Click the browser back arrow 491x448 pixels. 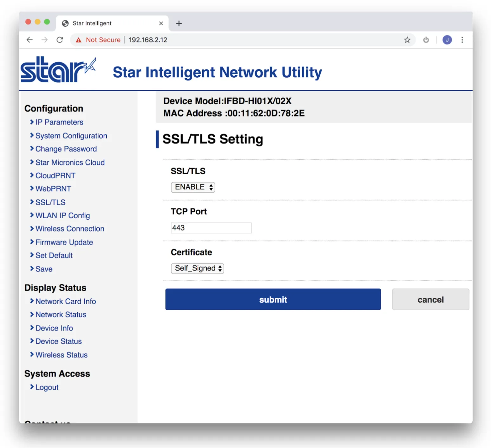[29, 40]
